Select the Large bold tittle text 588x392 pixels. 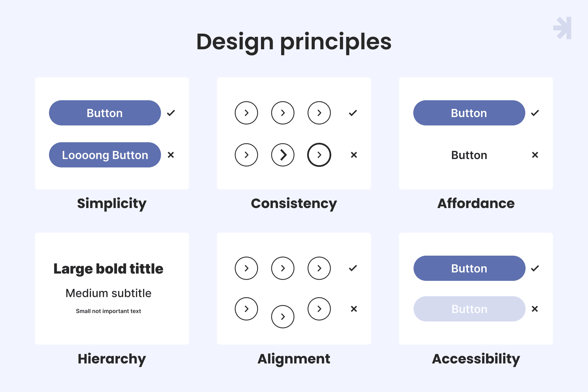108,269
